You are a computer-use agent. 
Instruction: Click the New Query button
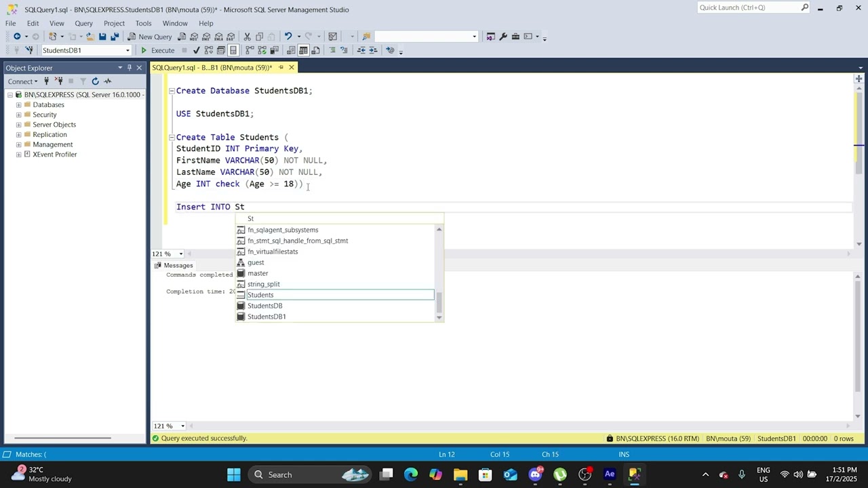click(150, 37)
